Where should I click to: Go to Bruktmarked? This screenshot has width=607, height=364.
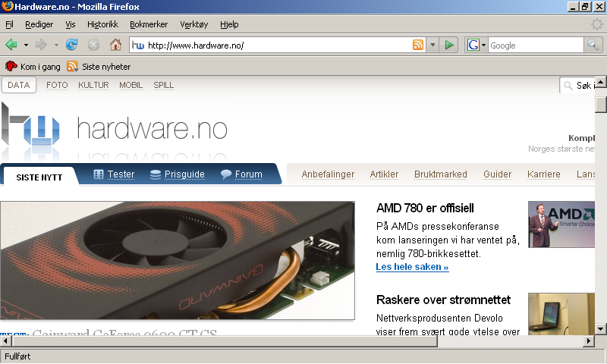coord(441,174)
